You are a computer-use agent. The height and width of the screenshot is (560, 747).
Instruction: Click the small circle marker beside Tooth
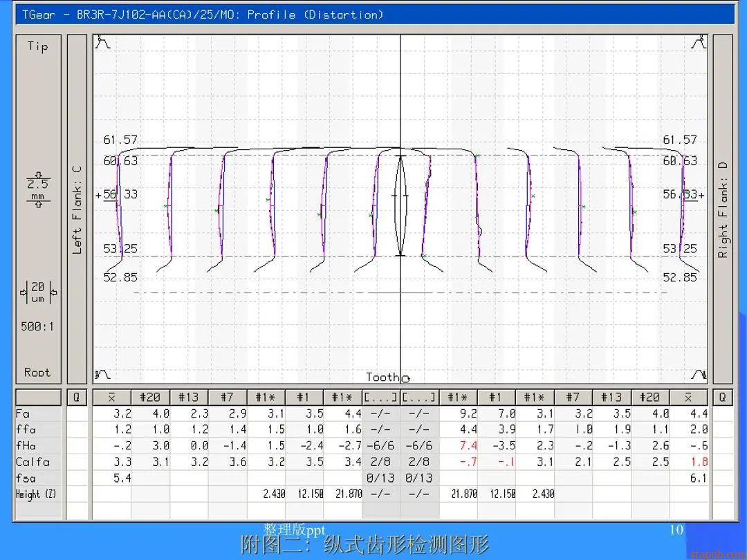coord(405,378)
